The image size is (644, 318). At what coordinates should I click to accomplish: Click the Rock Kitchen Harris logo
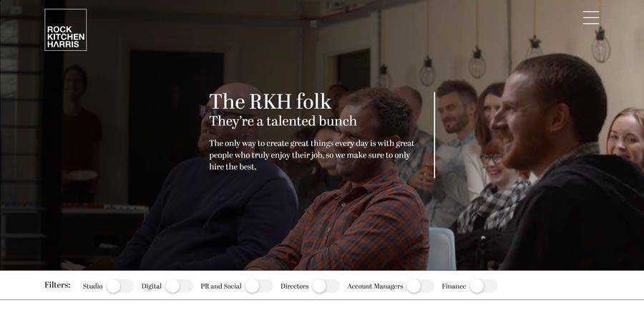point(66,29)
